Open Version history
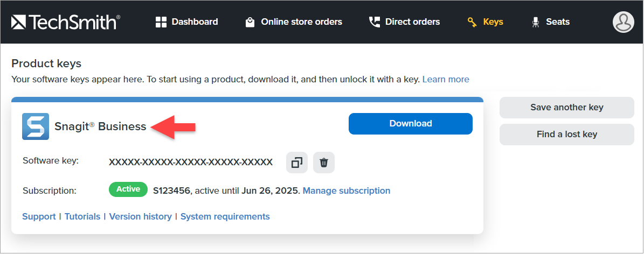This screenshot has height=254, width=644. 140,216
